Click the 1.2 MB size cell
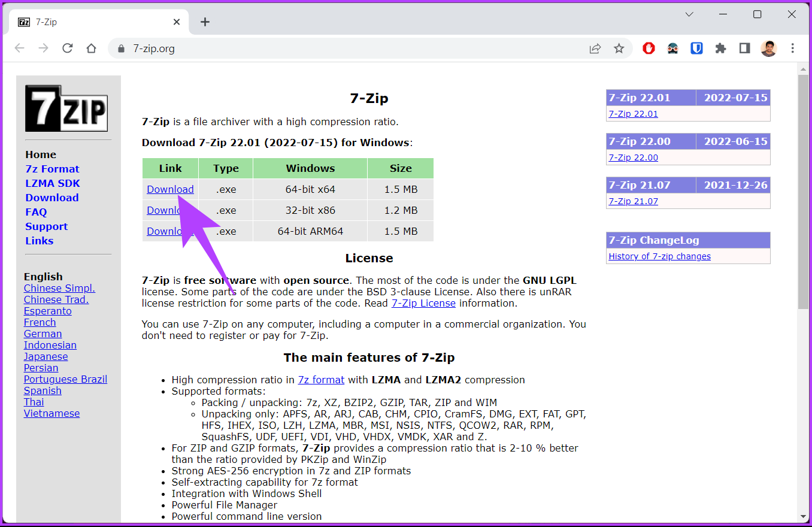Image resolution: width=812 pixels, height=527 pixels. click(x=401, y=210)
